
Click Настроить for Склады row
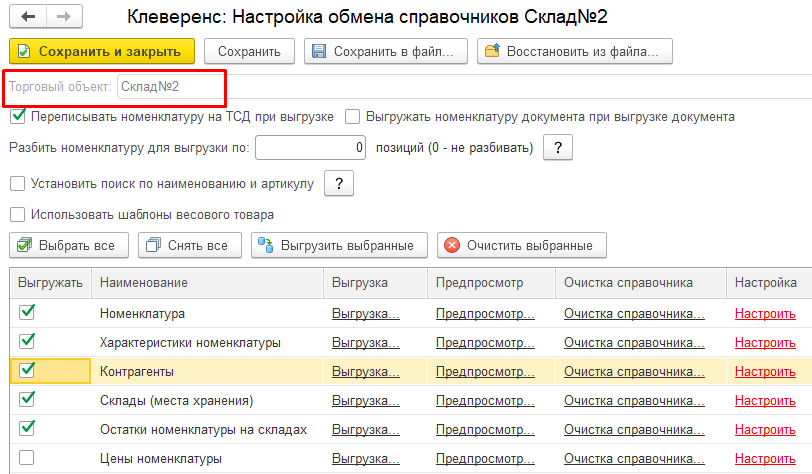click(765, 401)
